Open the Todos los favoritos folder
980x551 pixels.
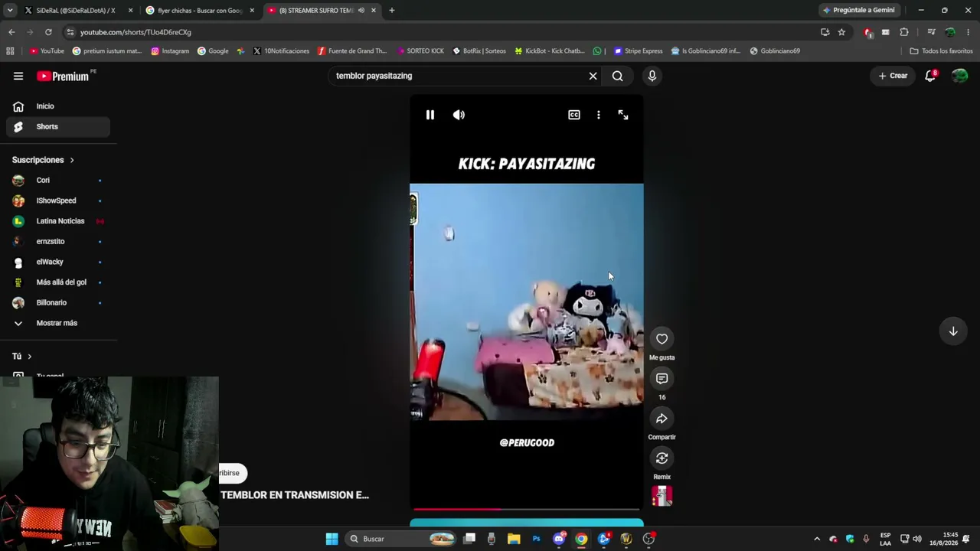pos(941,51)
